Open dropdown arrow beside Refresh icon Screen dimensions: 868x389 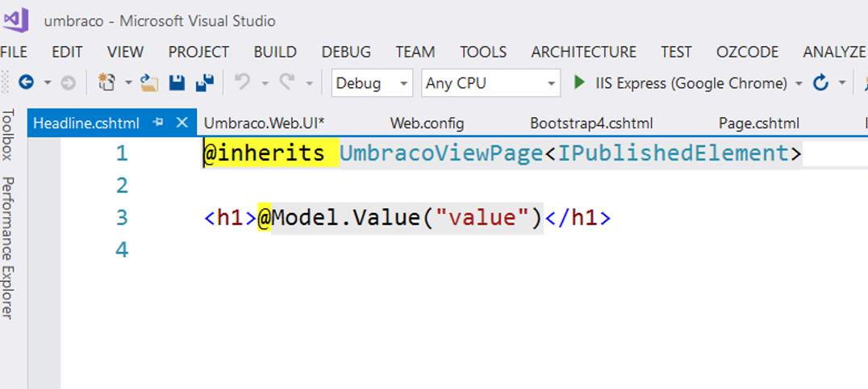842,83
